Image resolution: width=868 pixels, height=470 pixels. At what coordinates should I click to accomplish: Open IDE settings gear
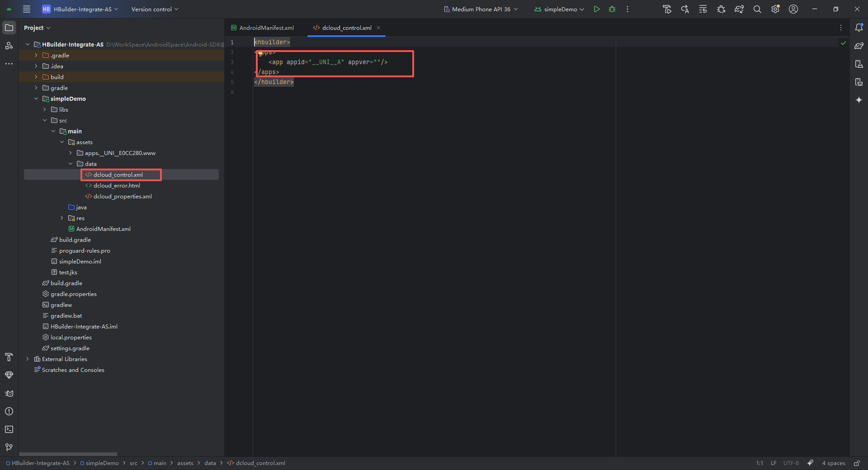(x=775, y=9)
